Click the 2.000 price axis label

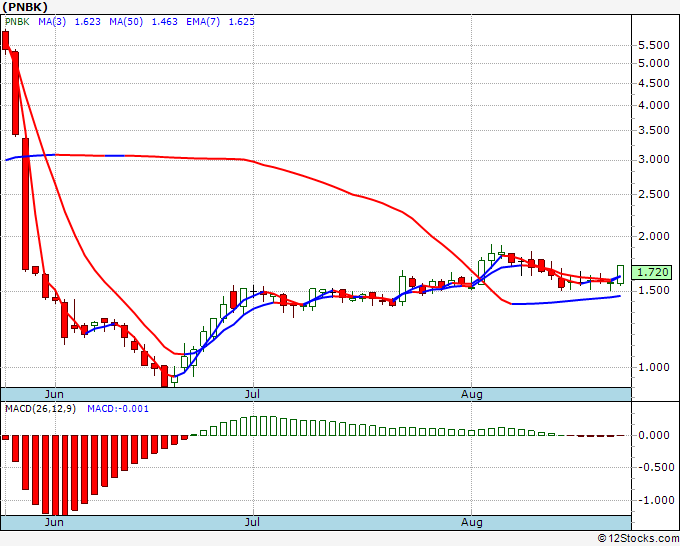pos(654,236)
